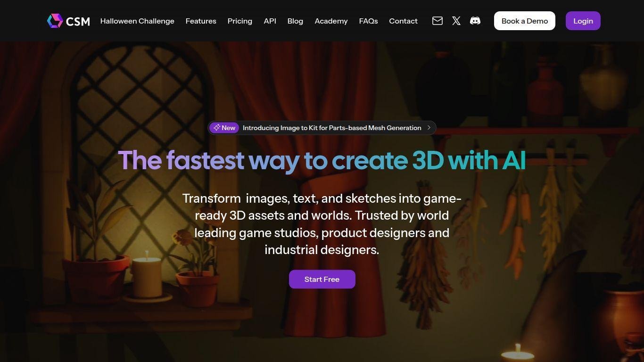Open the email envelope icon
The image size is (644, 362).
(437, 21)
